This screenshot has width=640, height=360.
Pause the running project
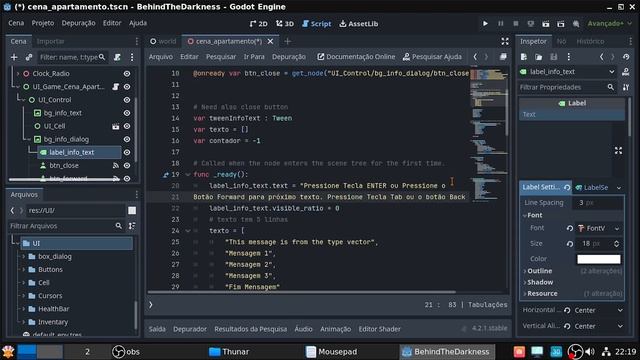click(x=500, y=24)
